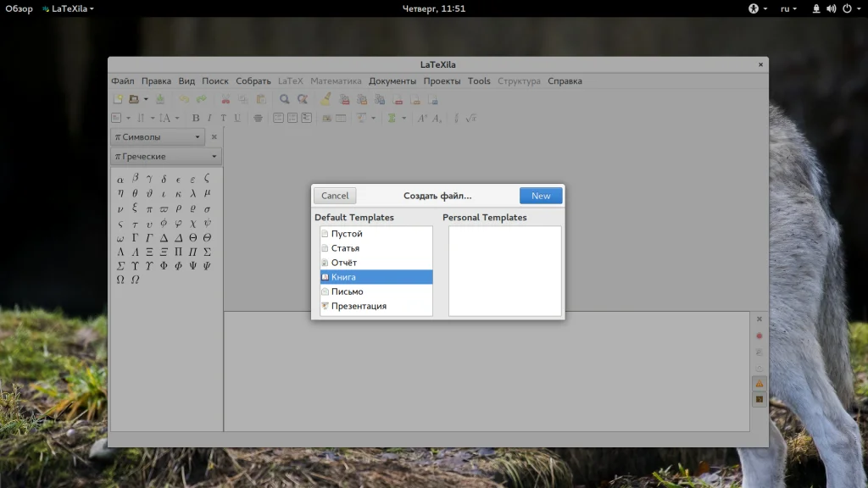868x488 pixels.
Task: Open the ru keyboard layout menu
Action: (788, 8)
